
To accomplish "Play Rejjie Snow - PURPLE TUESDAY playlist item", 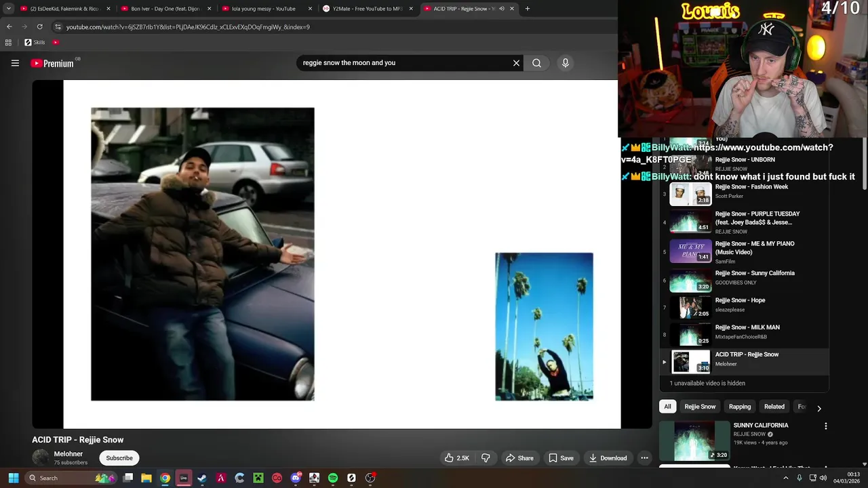I will click(745, 222).
